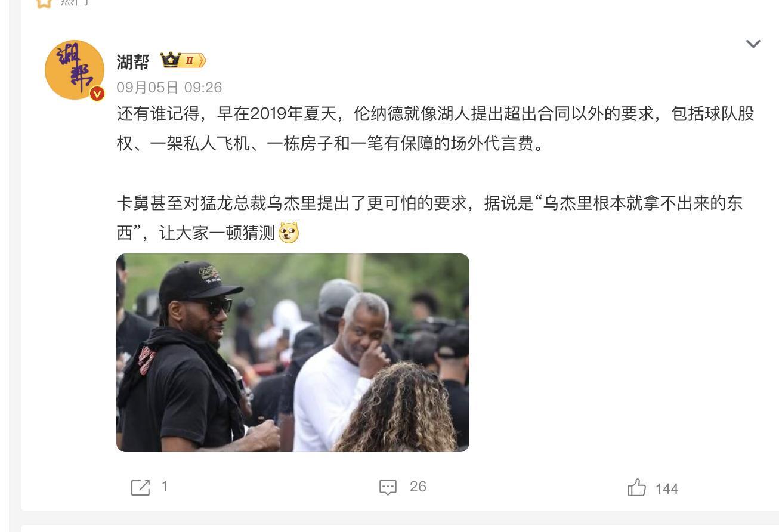The image size is (779, 532).
Task: Expand the post options chevron
Action: click(753, 44)
